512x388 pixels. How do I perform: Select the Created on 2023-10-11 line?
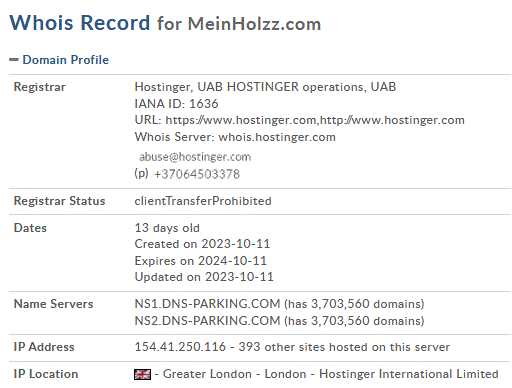coord(202,244)
